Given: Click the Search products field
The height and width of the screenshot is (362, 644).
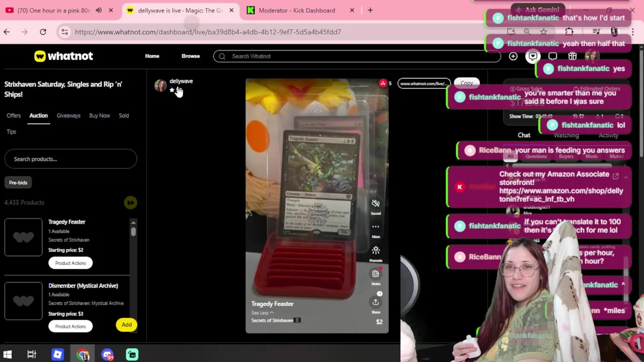Looking at the screenshot, I should tap(70, 159).
